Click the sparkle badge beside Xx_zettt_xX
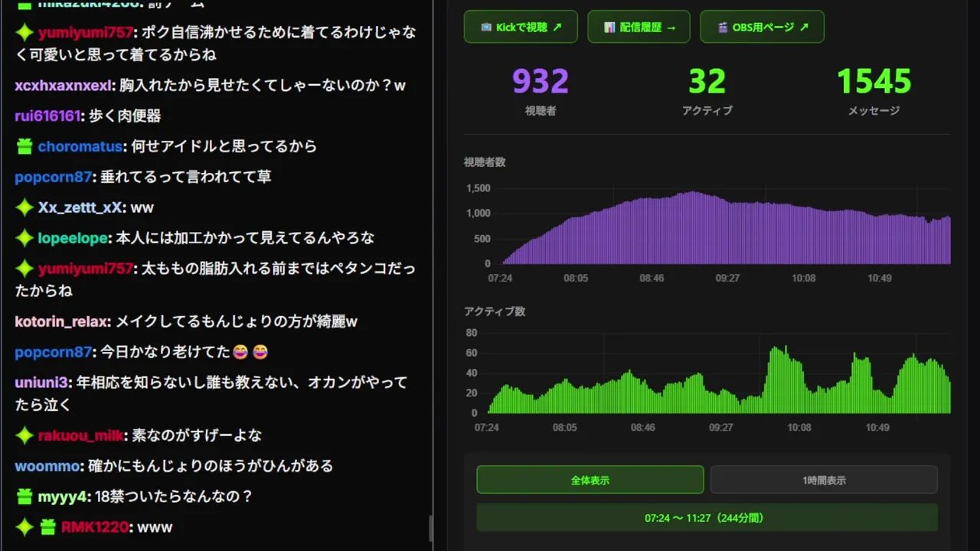The width and height of the screenshot is (980, 551). (x=24, y=207)
